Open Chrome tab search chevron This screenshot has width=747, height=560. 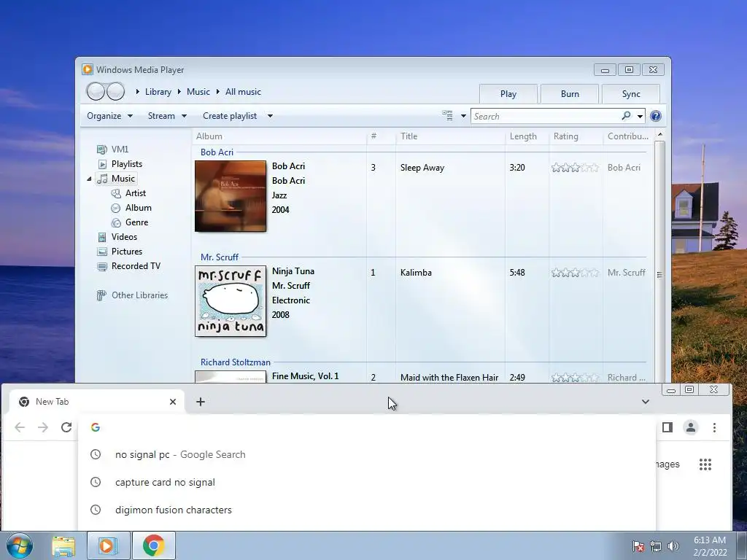pyautogui.click(x=645, y=402)
